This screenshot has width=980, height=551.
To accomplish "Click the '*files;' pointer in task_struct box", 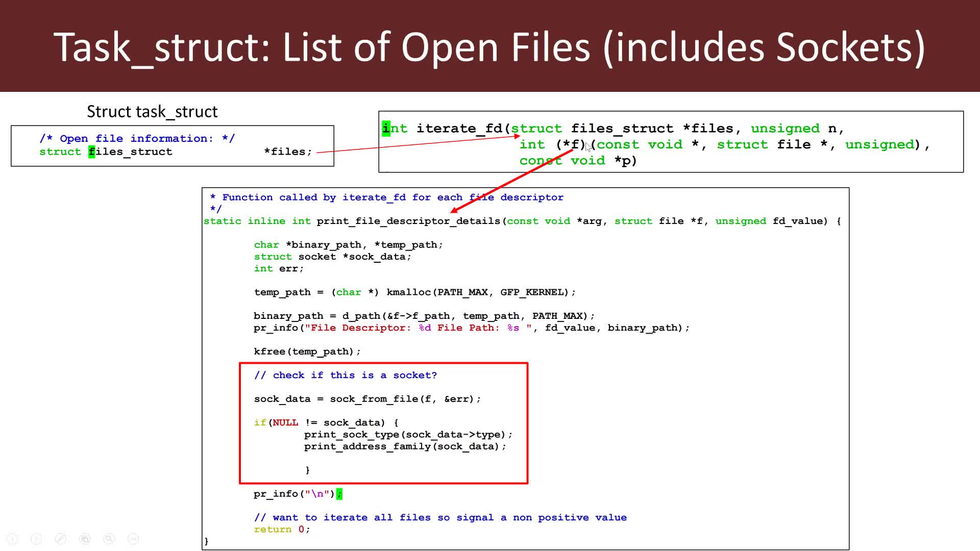I will click(x=287, y=152).
